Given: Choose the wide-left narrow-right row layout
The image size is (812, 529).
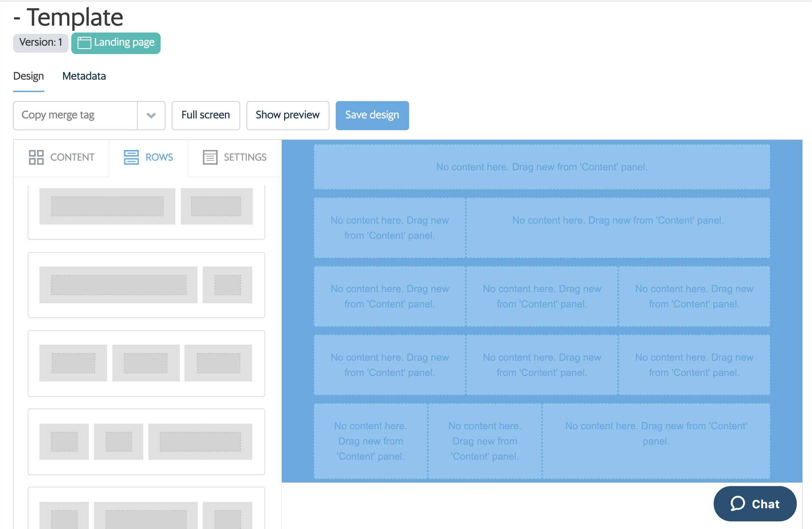Looking at the screenshot, I should tap(145, 285).
